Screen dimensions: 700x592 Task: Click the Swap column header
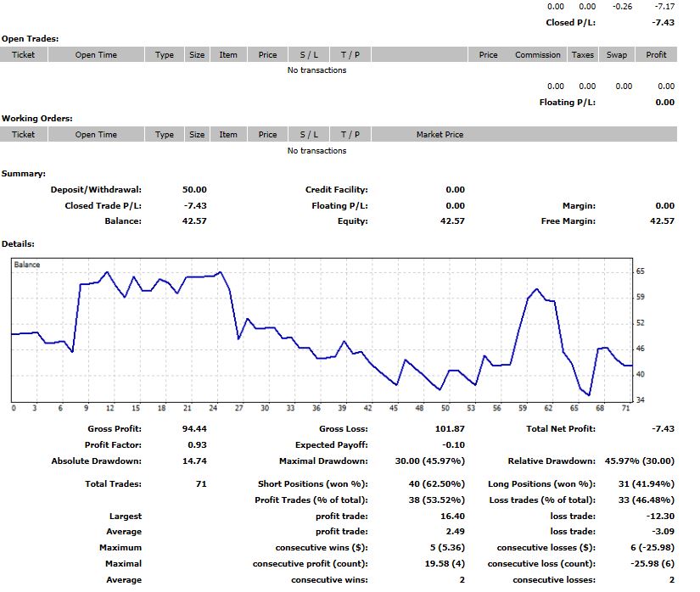pos(617,54)
